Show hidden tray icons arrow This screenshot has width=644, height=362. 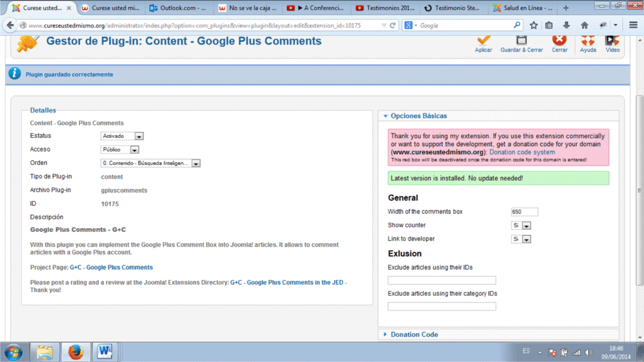540,353
